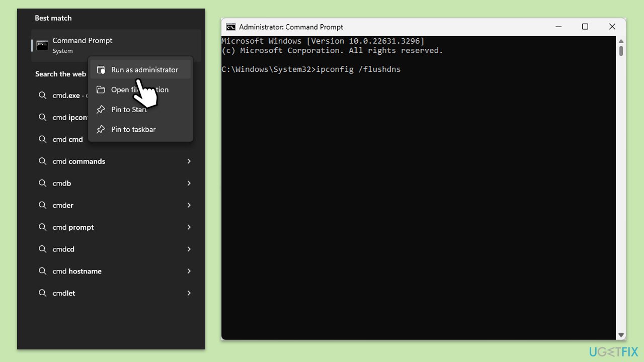
Task: Click the console scrollbar up arrow
Action: (x=621, y=41)
